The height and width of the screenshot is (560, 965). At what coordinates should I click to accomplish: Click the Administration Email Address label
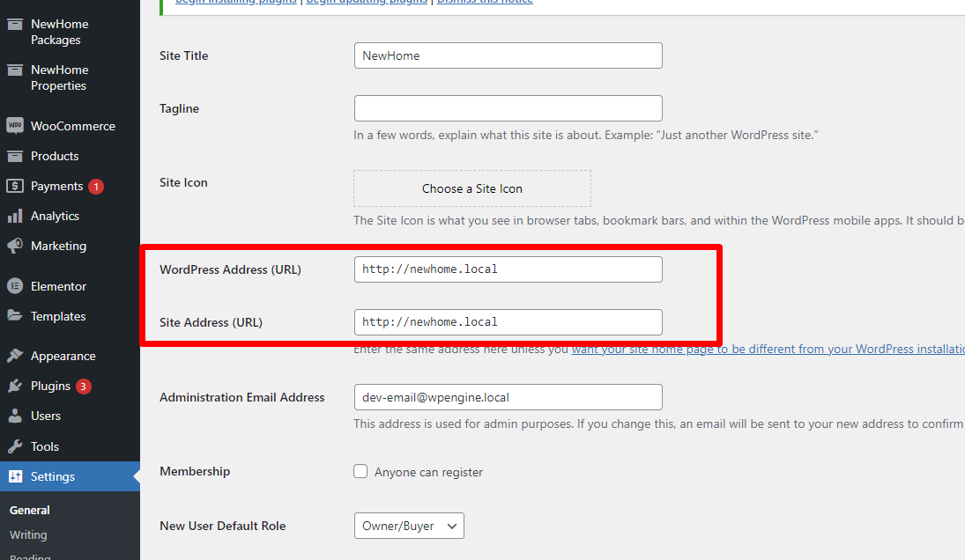coord(241,398)
